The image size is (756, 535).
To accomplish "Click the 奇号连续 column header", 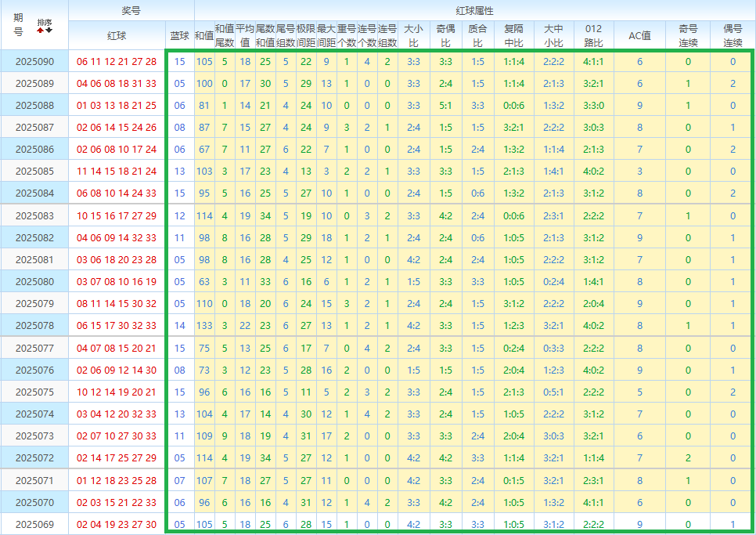I will click(x=688, y=35).
